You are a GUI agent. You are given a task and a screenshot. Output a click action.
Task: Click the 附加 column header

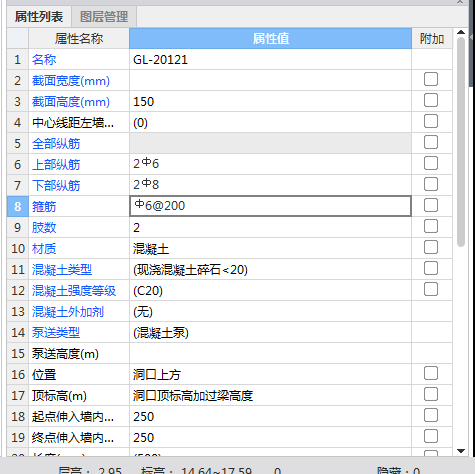(432, 39)
